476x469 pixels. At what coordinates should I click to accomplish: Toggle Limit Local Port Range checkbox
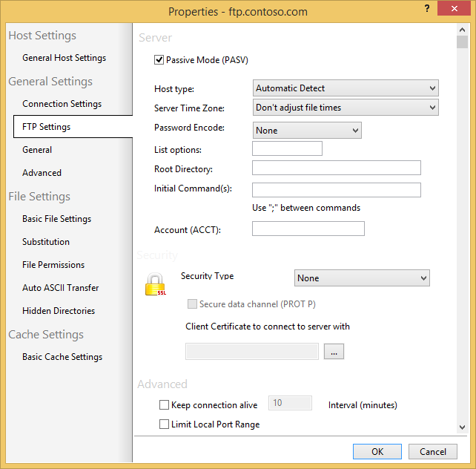coord(165,424)
